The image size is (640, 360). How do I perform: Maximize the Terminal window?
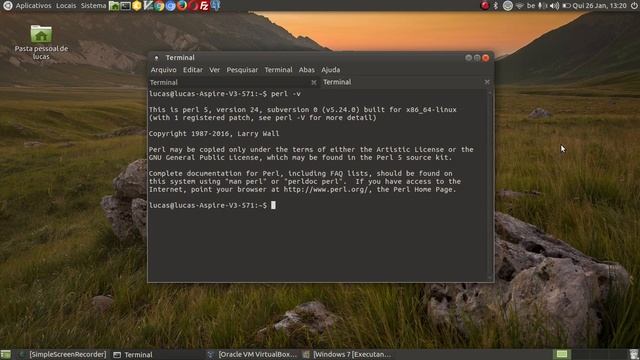(477, 58)
